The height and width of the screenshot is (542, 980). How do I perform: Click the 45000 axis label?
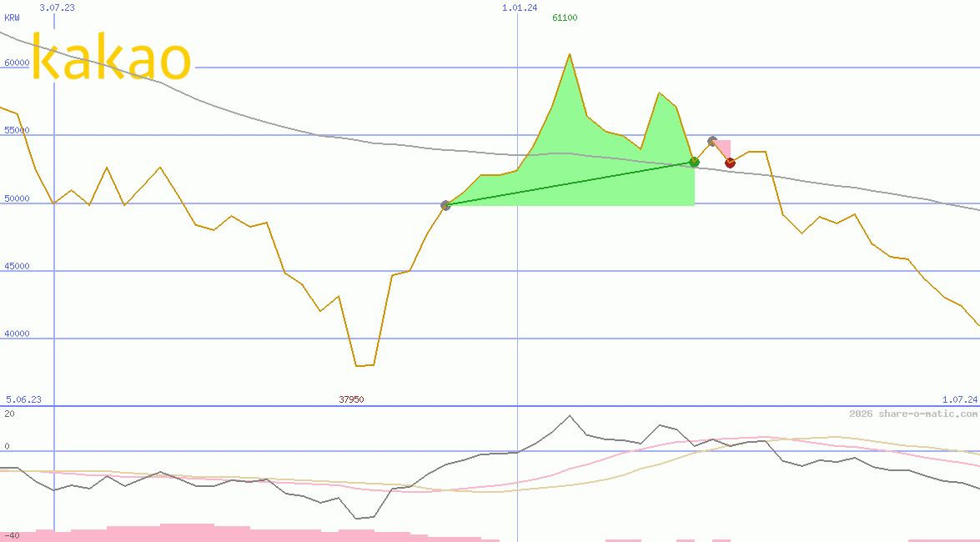click(16, 266)
